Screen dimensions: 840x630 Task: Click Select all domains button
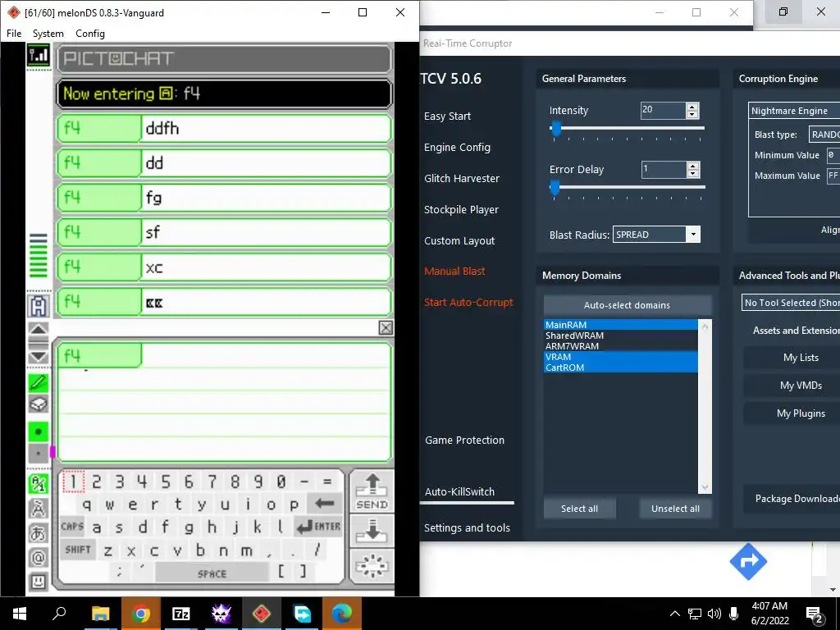[580, 509]
